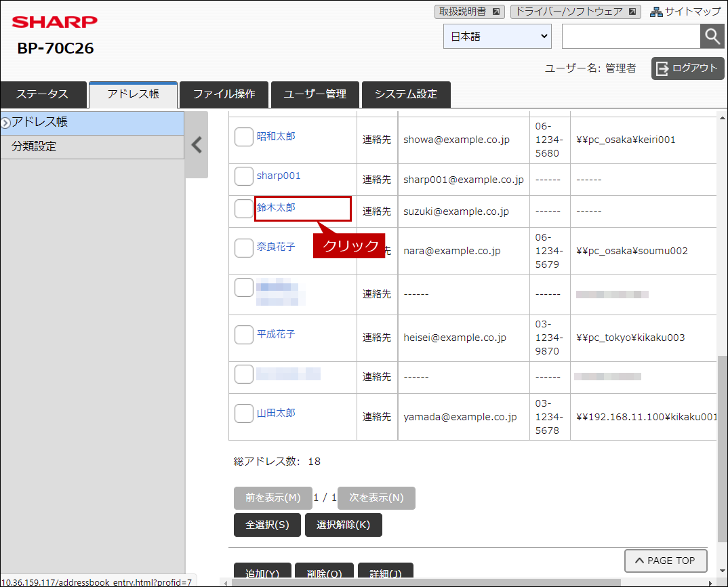Tick checkbox in row above 山田太郎
Image resolution: width=728 pixels, height=587 pixels.
244,374
